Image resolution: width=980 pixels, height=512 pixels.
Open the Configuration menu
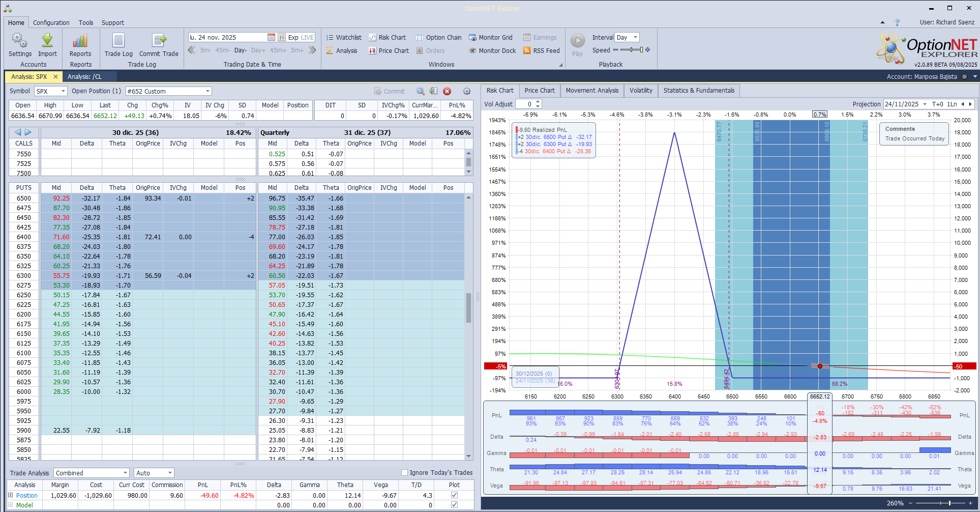coord(51,23)
